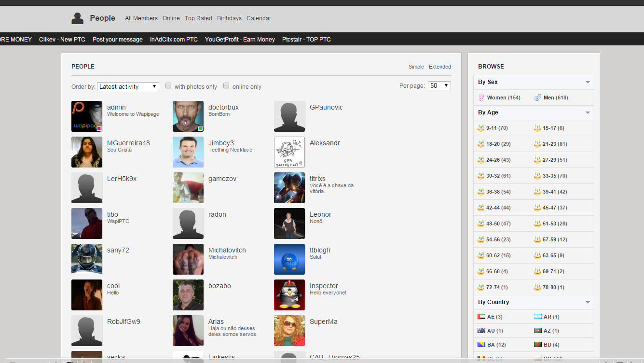Click the AR country flag icon
The height and width of the screenshot is (363, 644).
(x=537, y=317)
